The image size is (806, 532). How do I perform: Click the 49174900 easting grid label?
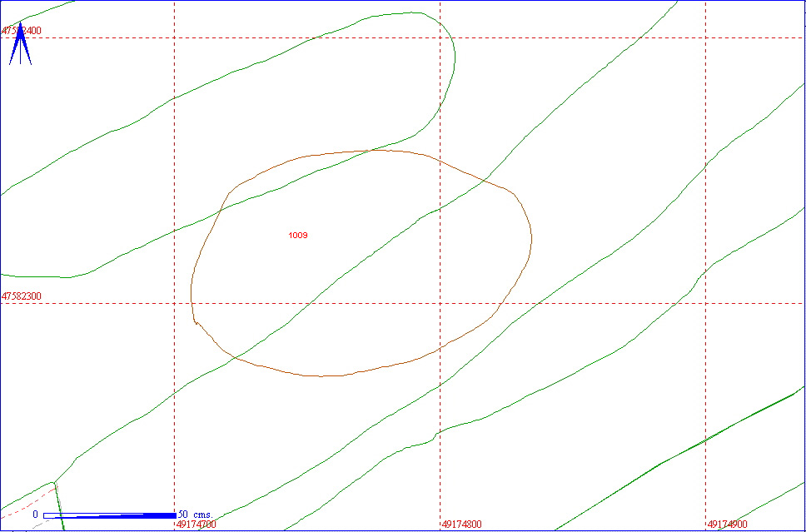coord(728,525)
